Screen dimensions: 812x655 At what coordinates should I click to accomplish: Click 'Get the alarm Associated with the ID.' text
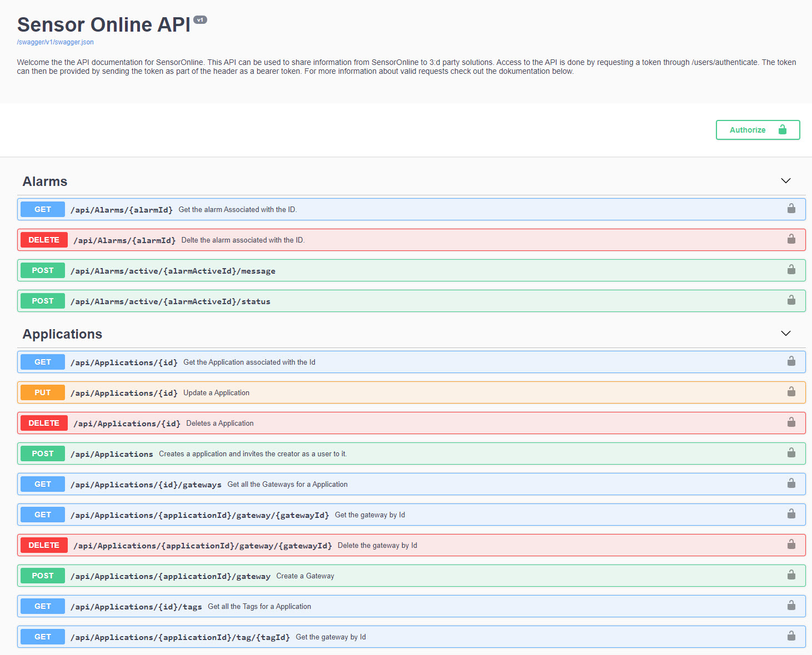click(238, 209)
